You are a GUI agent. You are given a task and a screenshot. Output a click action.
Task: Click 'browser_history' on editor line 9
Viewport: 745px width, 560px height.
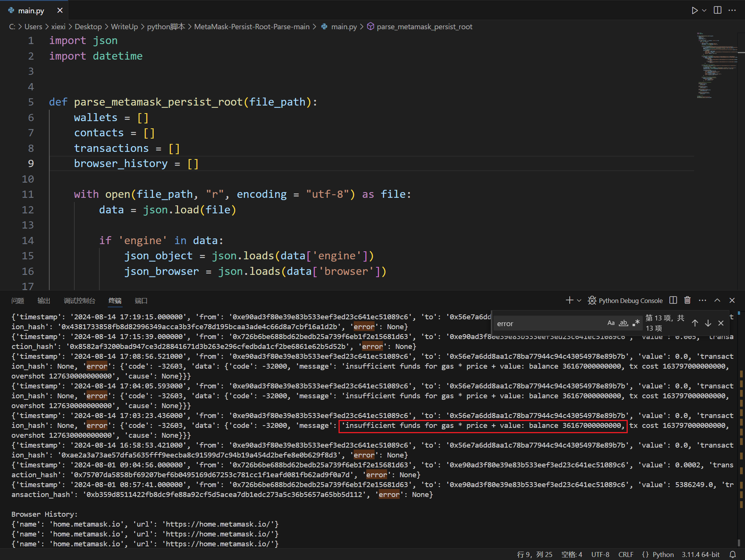click(121, 163)
